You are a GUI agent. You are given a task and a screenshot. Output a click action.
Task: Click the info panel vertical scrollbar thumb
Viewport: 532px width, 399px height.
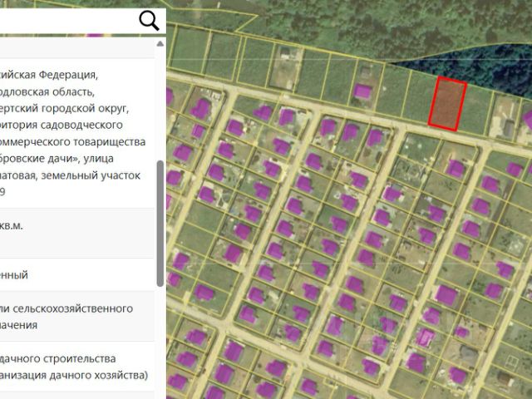tap(160, 224)
